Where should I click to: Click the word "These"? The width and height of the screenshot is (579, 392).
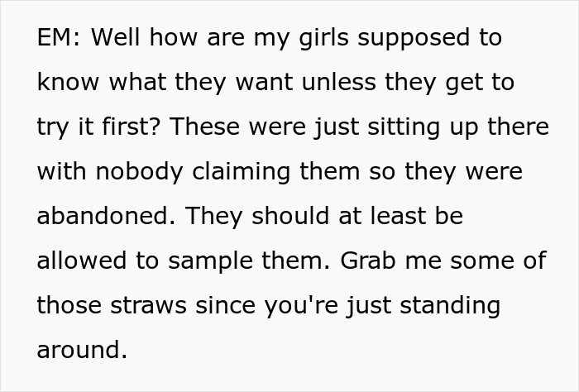pyautogui.click(x=206, y=128)
